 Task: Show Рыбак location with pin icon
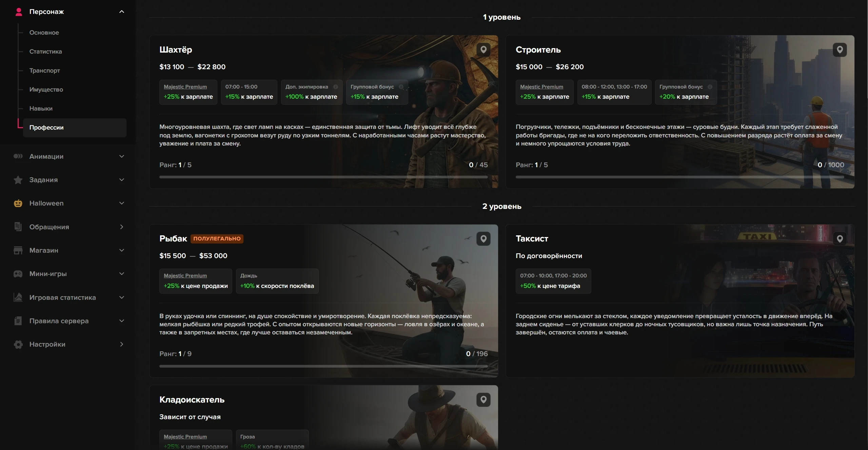point(483,239)
